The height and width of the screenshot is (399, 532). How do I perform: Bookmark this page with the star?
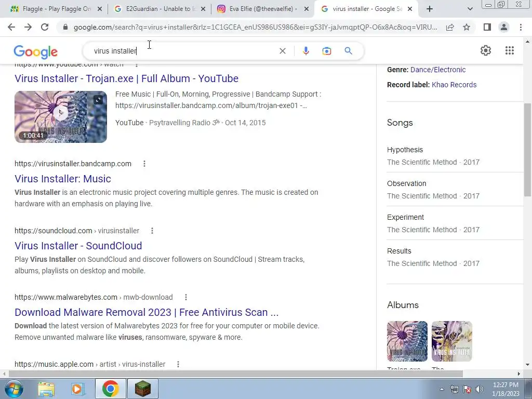467,27
